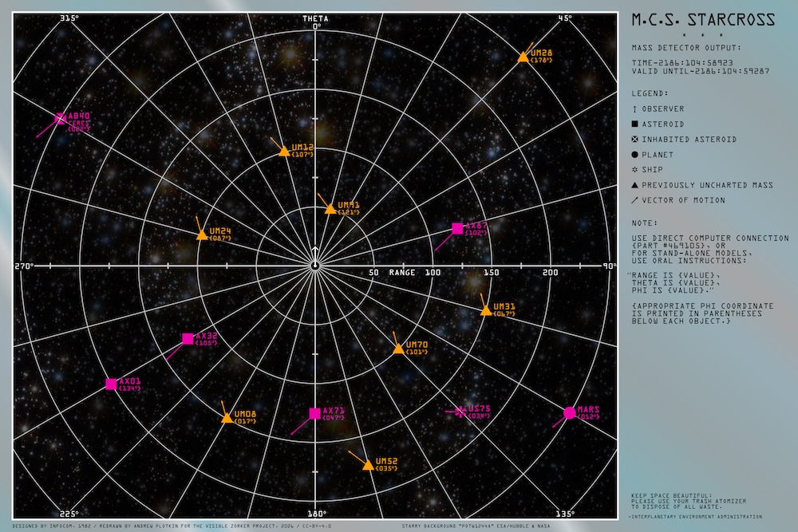The width and height of the screenshot is (798, 532).
Task: Select the UM91 triangle marker
Action: pos(330,208)
